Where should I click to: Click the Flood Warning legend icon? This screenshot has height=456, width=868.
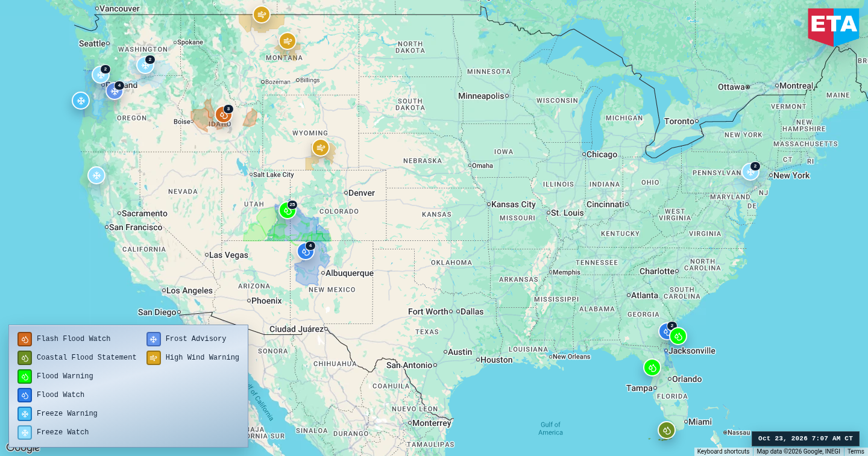[25, 376]
